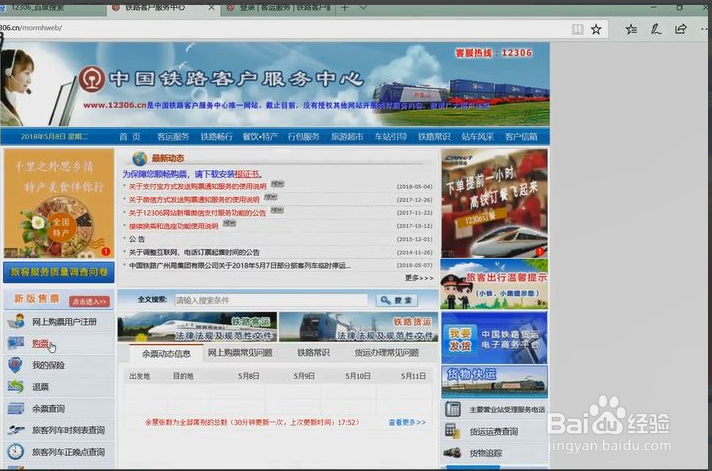Click 查看更多>> link
The image size is (712, 471).
click(407, 422)
